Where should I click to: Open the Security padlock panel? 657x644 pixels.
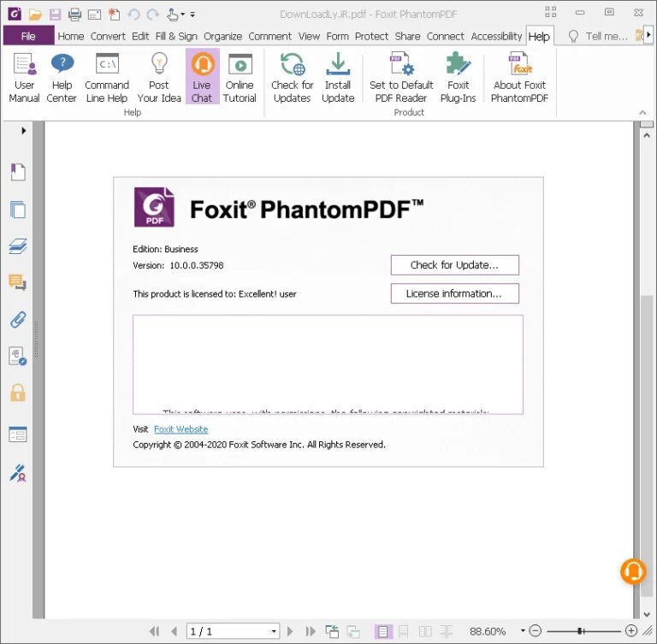coord(18,393)
